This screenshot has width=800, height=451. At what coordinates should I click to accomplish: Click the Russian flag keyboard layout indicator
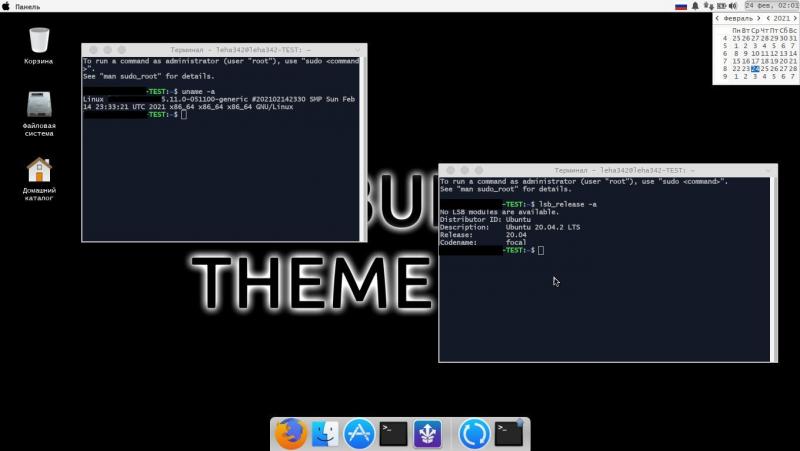[x=681, y=6]
